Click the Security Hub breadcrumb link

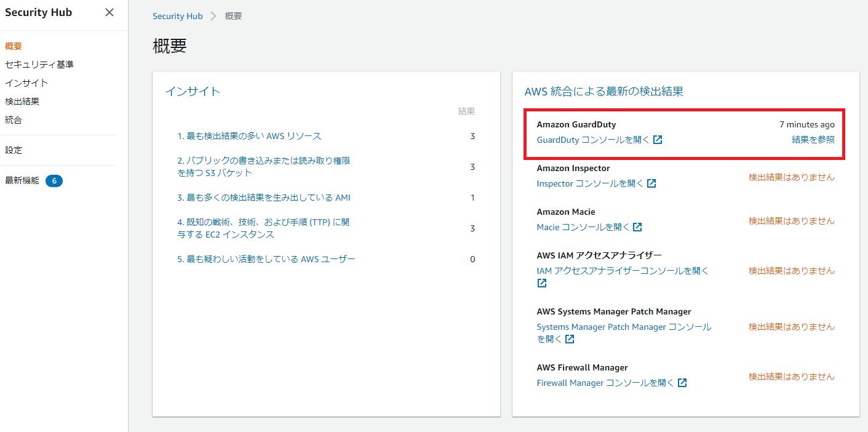[178, 17]
